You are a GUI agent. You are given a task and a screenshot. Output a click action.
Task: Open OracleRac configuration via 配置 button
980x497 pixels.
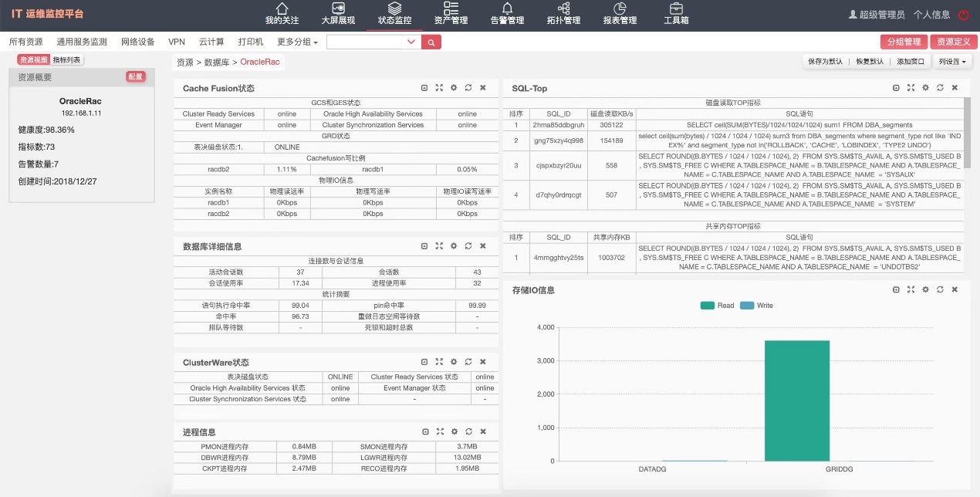(135, 76)
